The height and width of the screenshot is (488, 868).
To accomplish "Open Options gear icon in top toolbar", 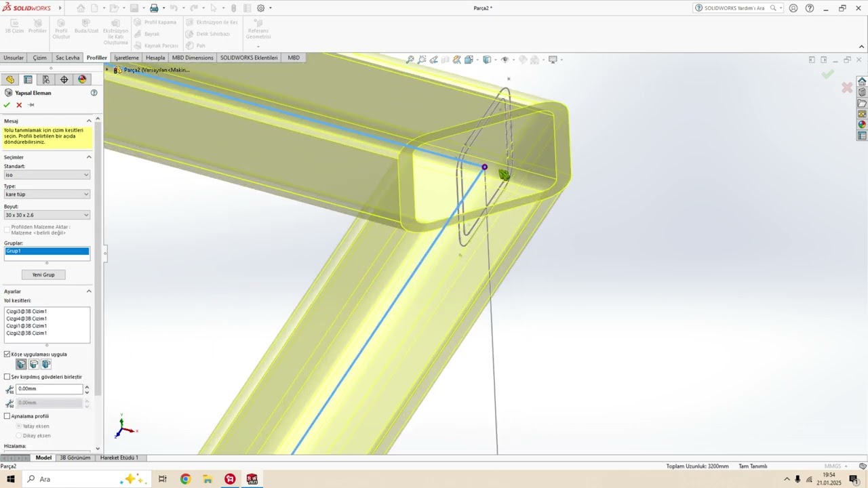I will 260,8.
